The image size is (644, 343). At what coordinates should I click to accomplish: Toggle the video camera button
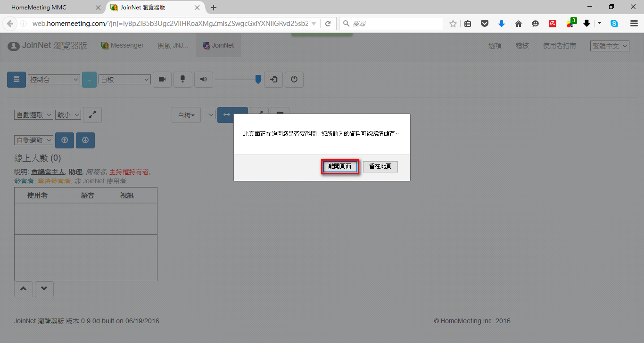[x=162, y=80]
